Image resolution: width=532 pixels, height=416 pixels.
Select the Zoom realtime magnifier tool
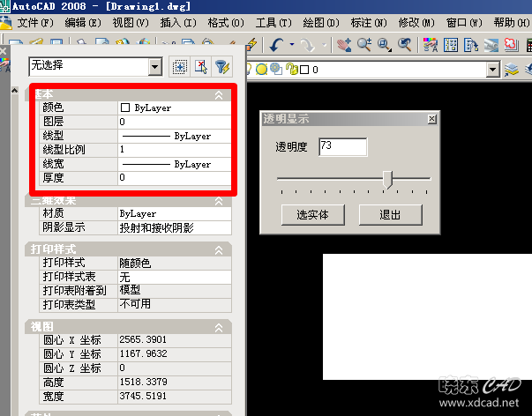click(364, 45)
